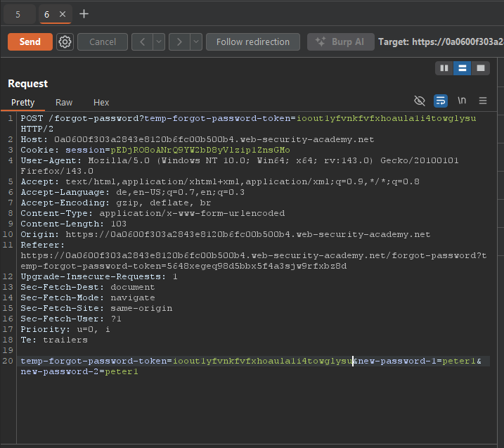
Task: Toggle hide non-essential headers eye icon
Action: click(x=420, y=101)
